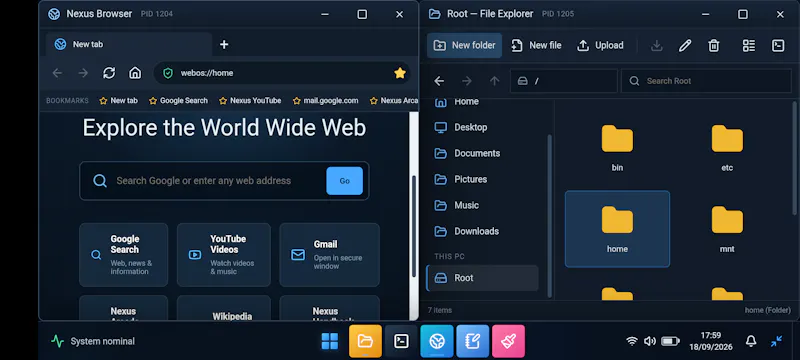Click the 7 items status text
Screen dimensions: 800x360
440,310
